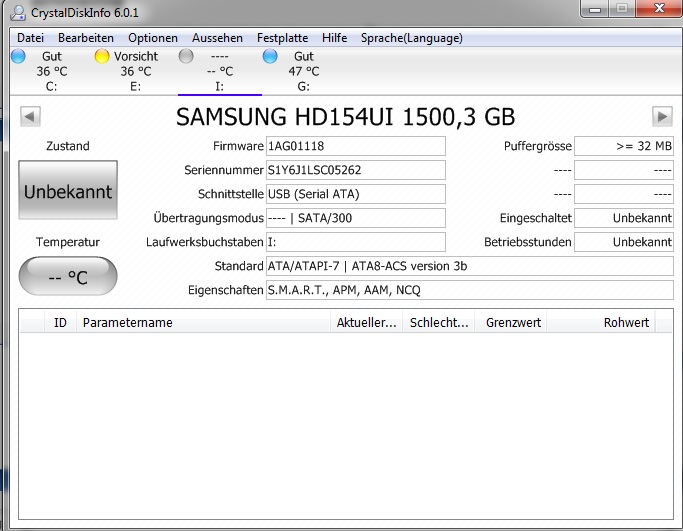Select the yellow Vorsicht status orb for drive E:
The width and height of the screenshot is (683, 531).
(x=102, y=57)
